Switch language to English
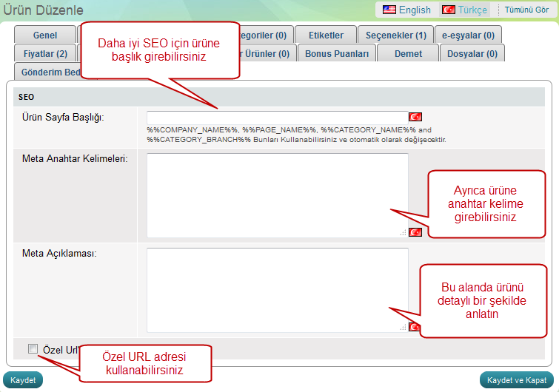Screen dimensions: 559x392 coord(406,10)
